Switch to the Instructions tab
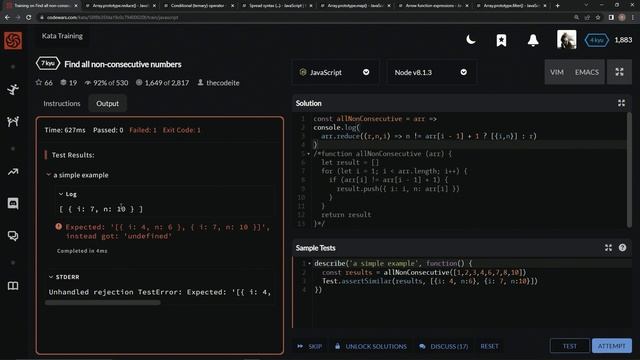The image size is (640, 360). (x=62, y=104)
